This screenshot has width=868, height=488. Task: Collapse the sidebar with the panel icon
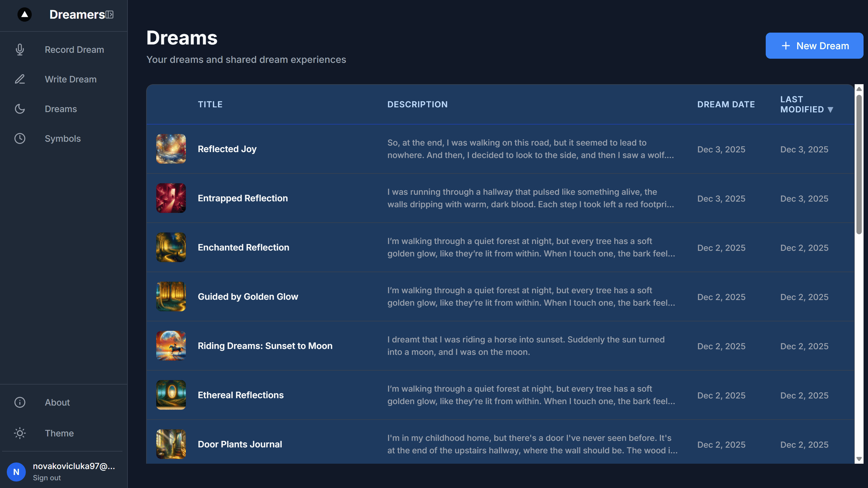[x=109, y=14]
